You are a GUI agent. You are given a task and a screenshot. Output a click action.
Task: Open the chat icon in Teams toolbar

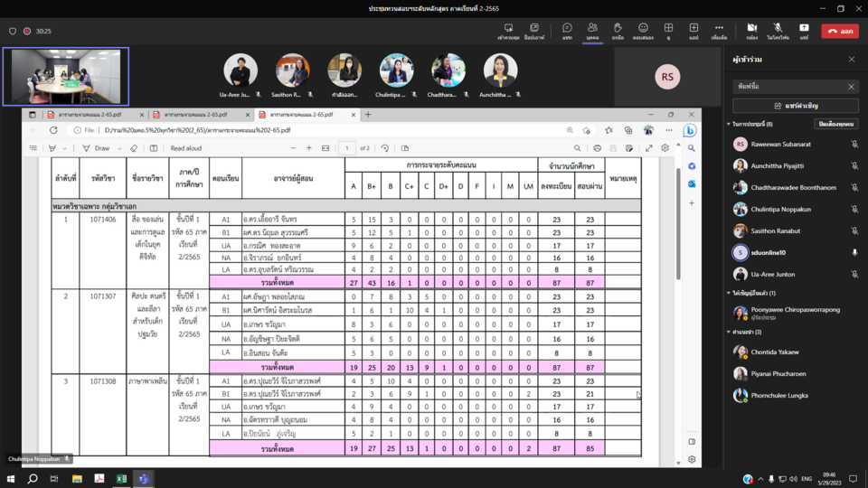pyautogui.click(x=567, y=31)
